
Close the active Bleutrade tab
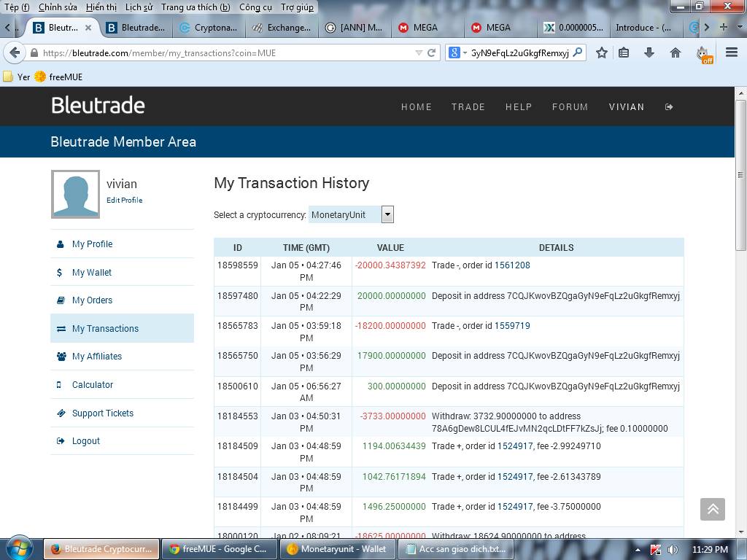(88, 28)
